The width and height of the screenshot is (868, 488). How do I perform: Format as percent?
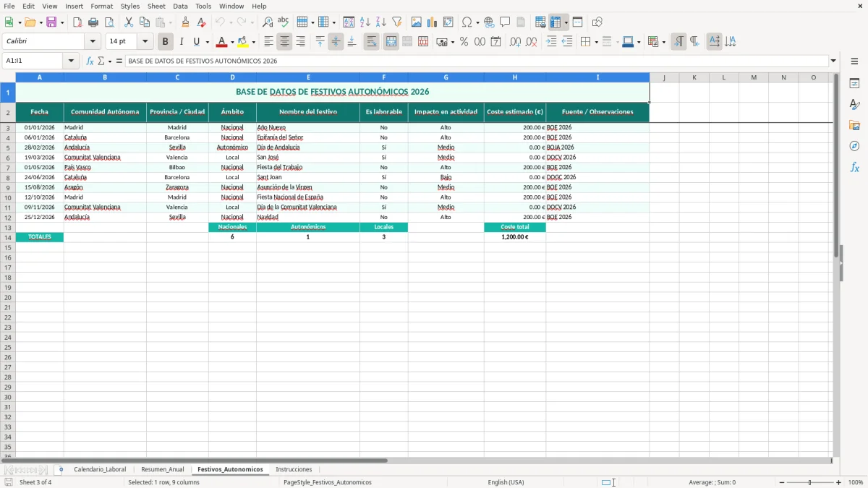[x=464, y=42]
